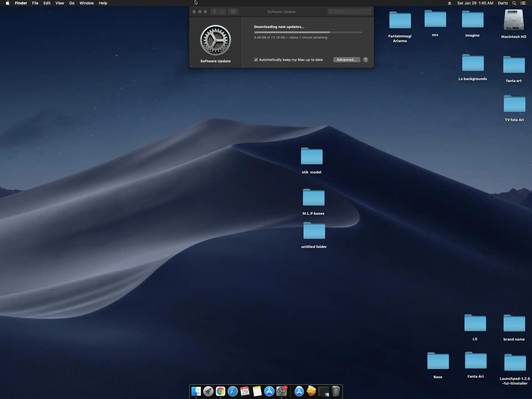The image size is (532, 399).
Task: Click the help question mark button
Action: pyautogui.click(x=365, y=60)
